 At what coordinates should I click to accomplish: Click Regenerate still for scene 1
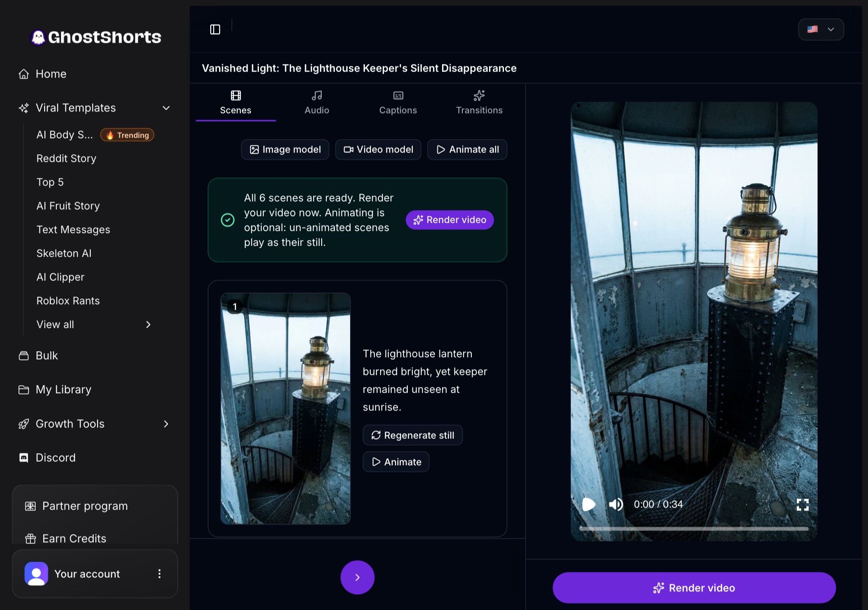pos(412,435)
